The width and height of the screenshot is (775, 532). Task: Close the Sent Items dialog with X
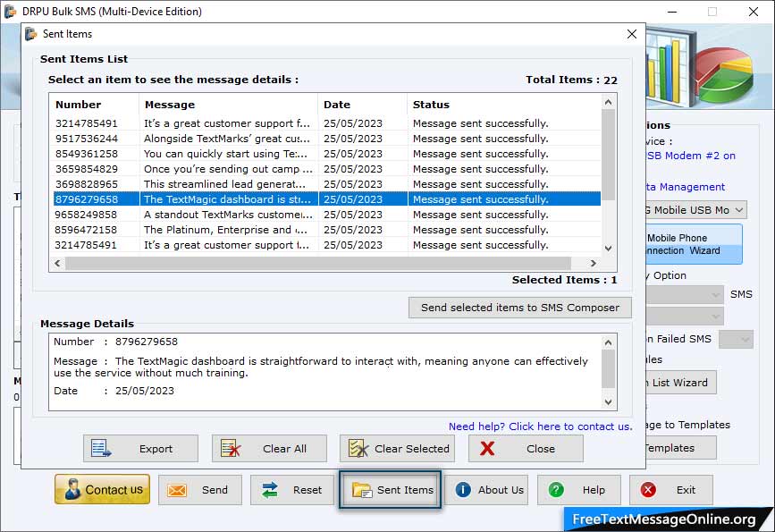click(x=632, y=34)
